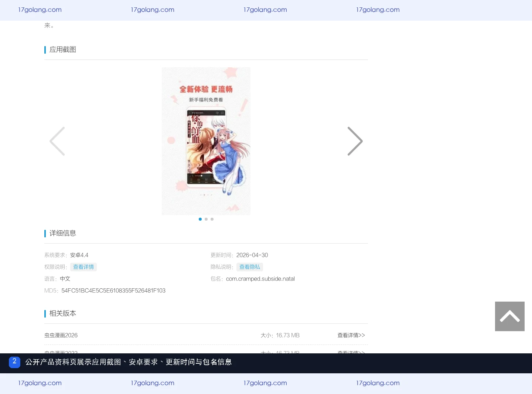532x394 pixels.
Task: Click the 相关版本 section heading
Action: pyautogui.click(x=63, y=313)
